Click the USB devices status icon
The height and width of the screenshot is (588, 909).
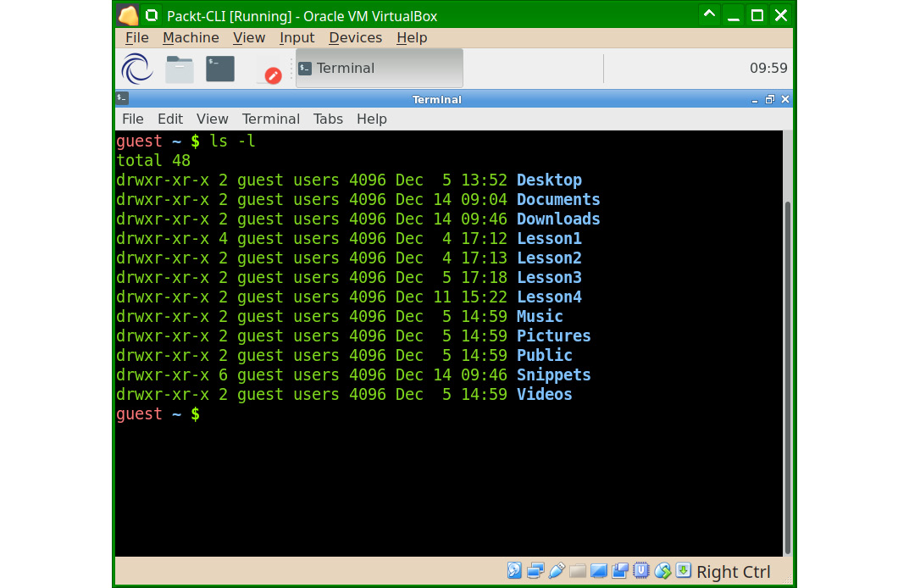click(557, 570)
